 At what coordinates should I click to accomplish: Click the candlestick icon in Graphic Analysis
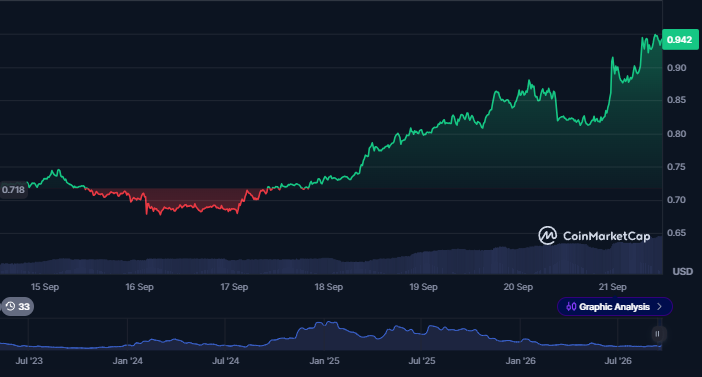tap(571, 307)
